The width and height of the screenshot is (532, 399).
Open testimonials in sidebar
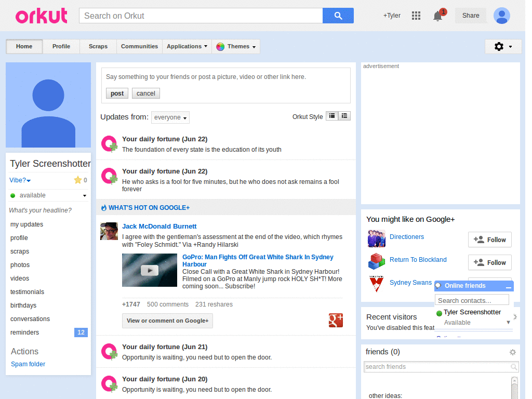coord(27,292)
